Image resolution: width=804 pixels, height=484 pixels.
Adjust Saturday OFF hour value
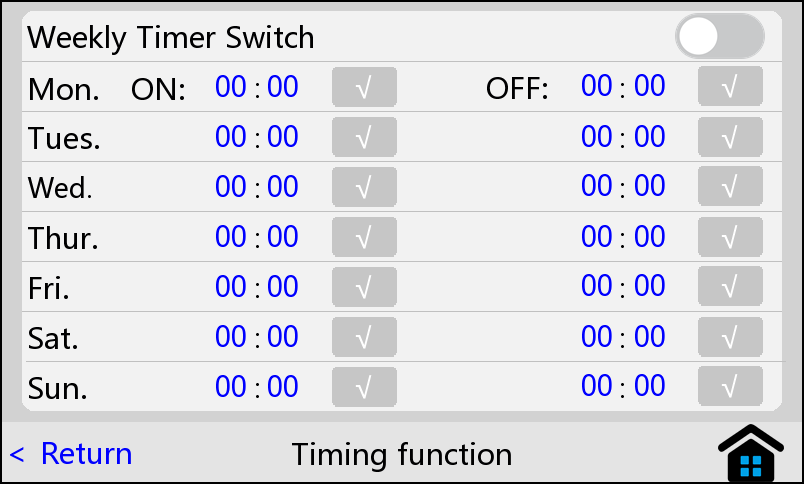[597, 336]
